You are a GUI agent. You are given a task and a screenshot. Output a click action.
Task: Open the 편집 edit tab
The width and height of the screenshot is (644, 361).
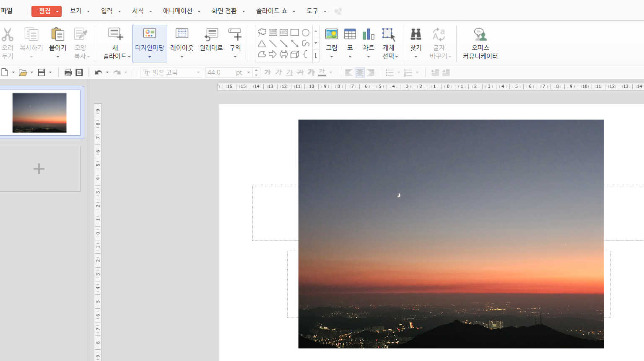(x=47, y=11)
